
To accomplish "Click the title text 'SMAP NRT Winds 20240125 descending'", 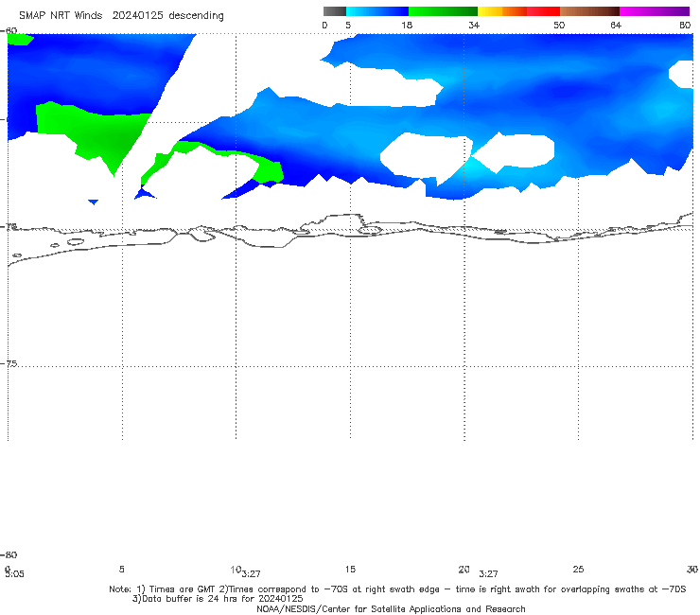I will [121, 16].
